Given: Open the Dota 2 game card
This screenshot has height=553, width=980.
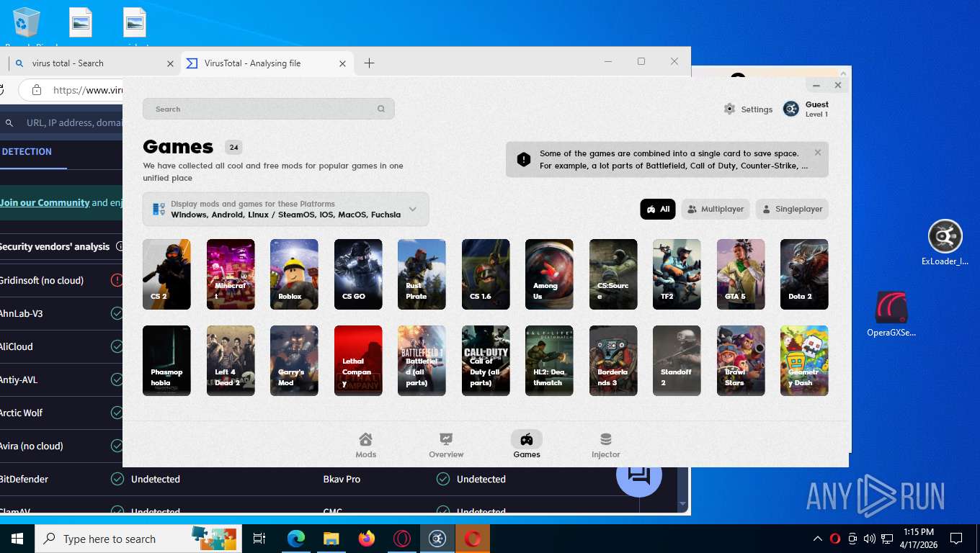Looking at the screenshot, I should point(804,274).
